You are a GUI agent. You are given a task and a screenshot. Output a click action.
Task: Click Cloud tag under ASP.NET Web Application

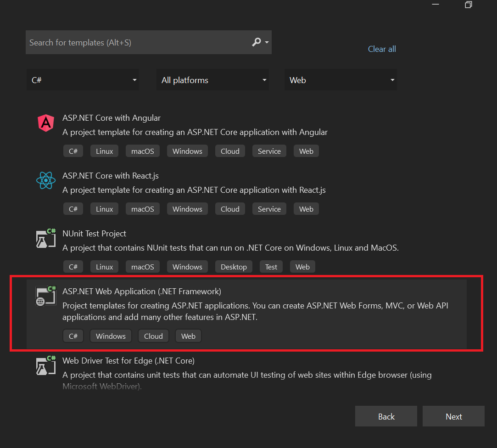pos(153,336)
